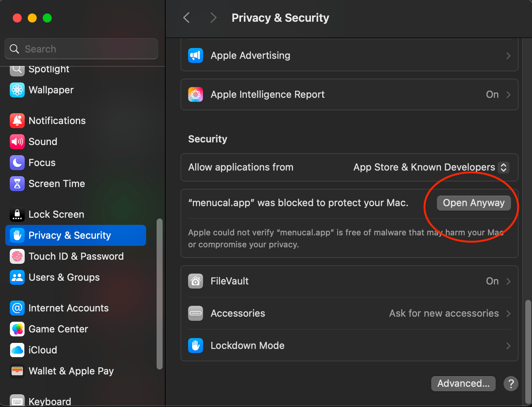Expand Apple Intelligence Report via its chevron

(508, 95)
